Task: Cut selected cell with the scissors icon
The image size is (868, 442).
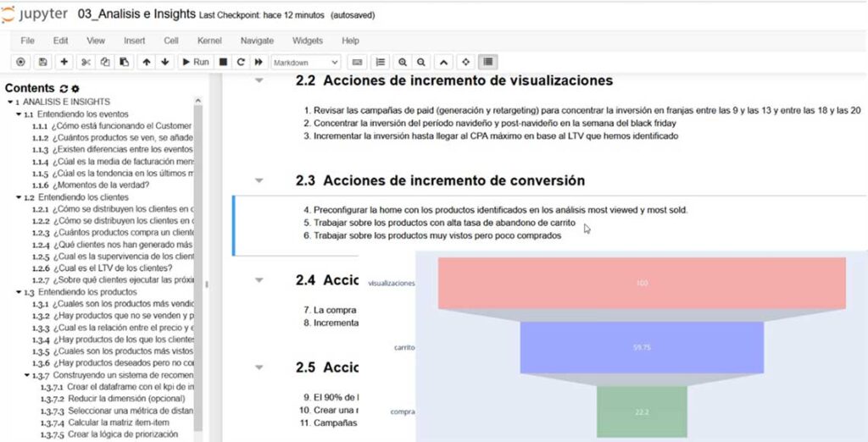Action: tap(86, 62)
